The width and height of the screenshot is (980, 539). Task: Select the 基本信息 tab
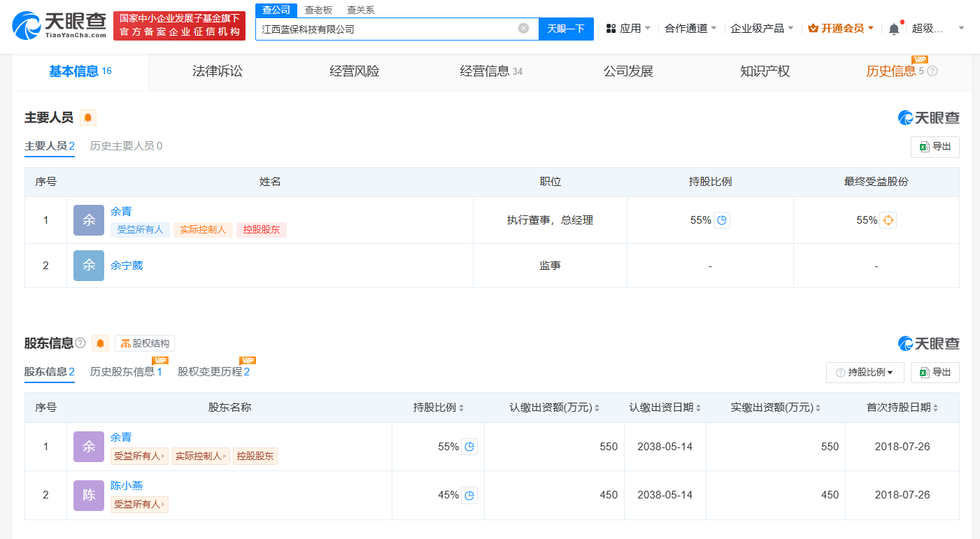[x=80, y=71]
